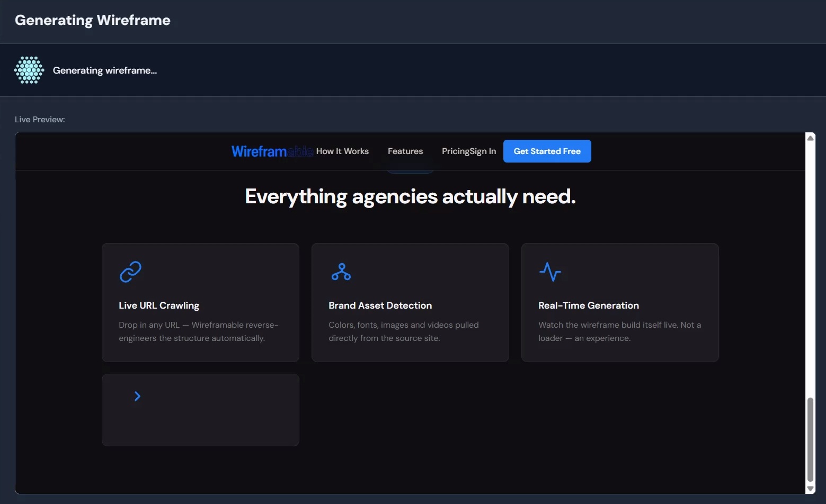The image size is (826, 504).
Task: Click the Generating wireframe status text
Action: 104,69
